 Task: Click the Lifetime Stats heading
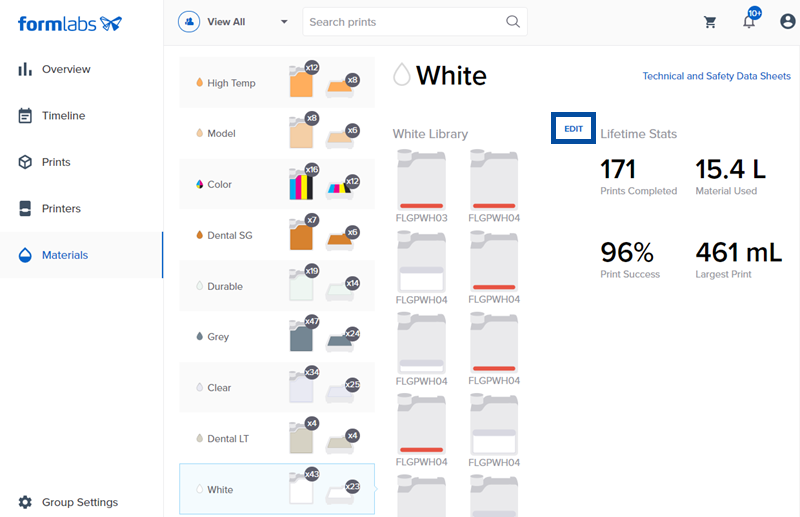point(639,134)
